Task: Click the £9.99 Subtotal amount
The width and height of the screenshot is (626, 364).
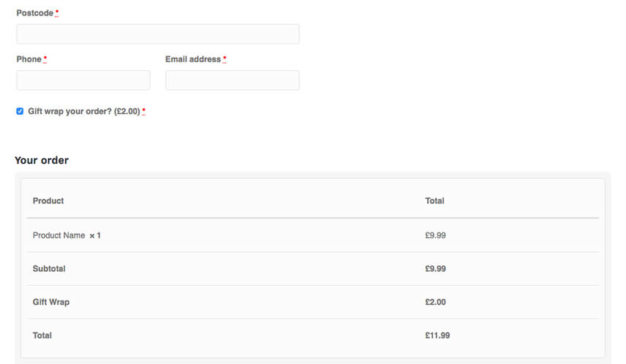Action: (436, 268)
